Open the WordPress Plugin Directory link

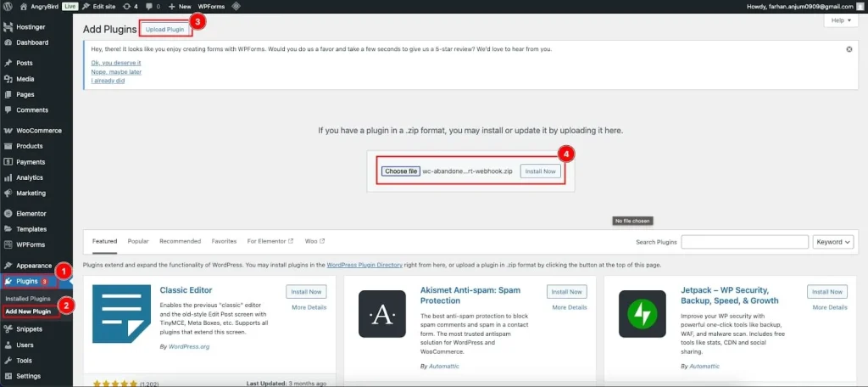[364, 265]
